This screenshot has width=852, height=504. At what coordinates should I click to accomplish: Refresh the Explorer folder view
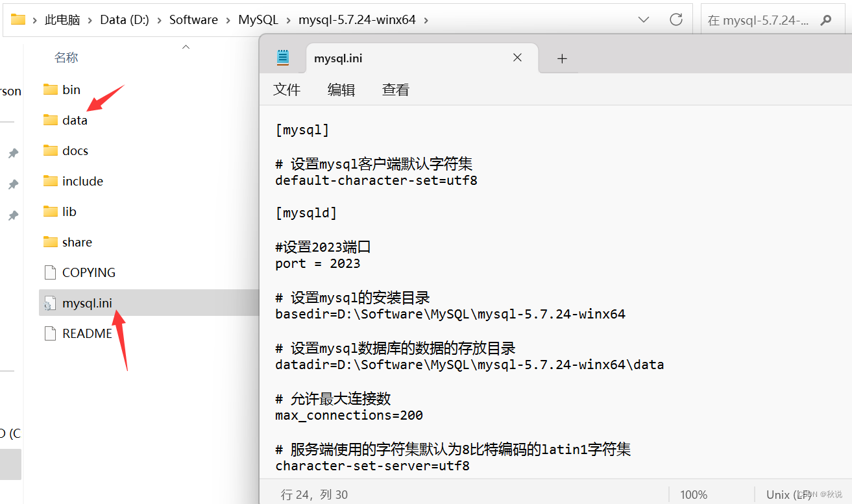pos(676,19)
